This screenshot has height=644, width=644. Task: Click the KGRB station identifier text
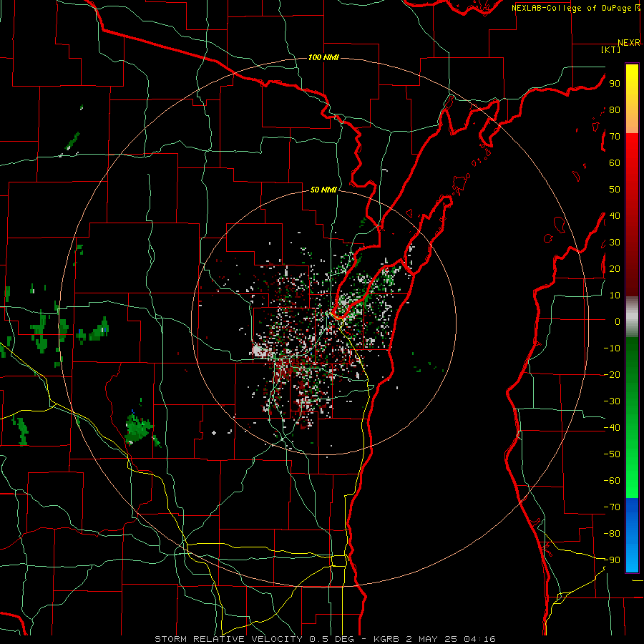[x=386, y=639]
